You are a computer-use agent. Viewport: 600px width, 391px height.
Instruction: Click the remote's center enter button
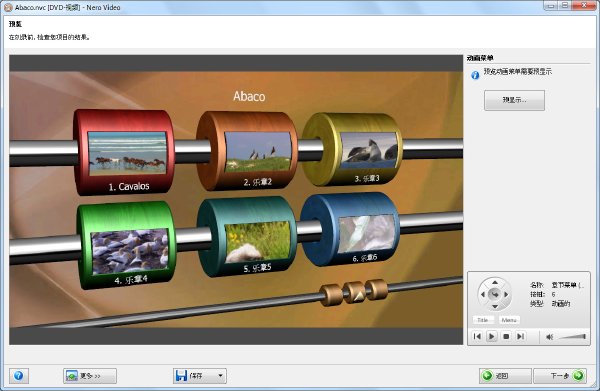(x=495, y=294)
